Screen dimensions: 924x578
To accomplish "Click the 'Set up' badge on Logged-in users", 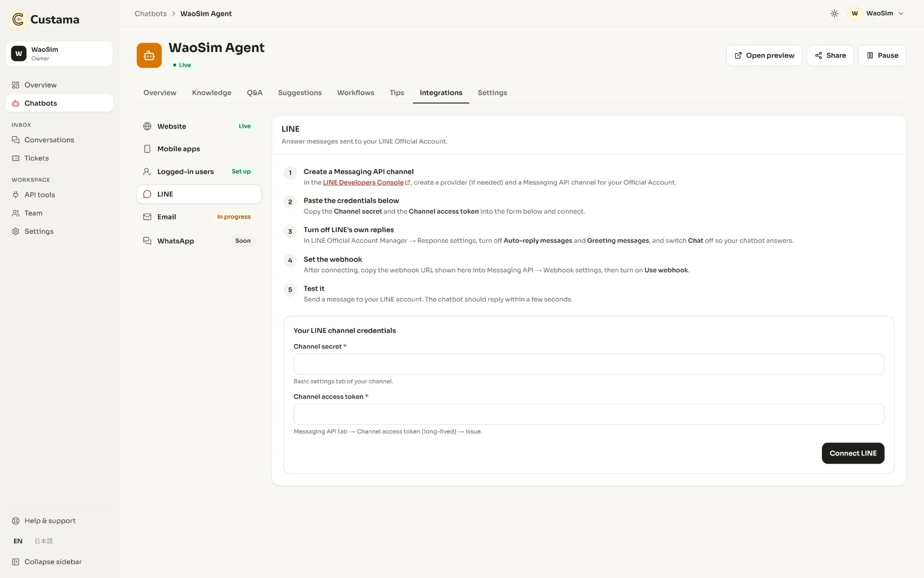I will coord(241,172).
